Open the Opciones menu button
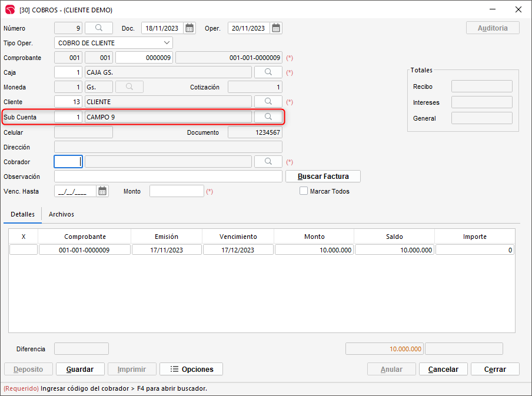 click(191, 369)
